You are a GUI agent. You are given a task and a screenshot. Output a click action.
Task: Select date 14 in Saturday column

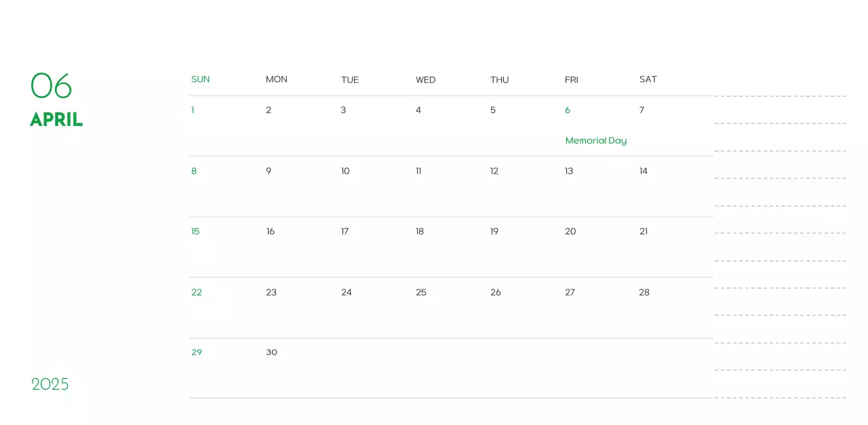[643, 171]
